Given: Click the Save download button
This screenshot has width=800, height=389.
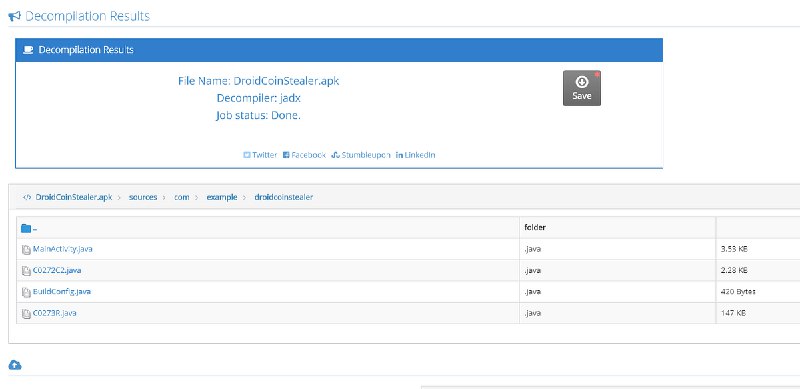Looking at the screenshot, I should [x=582, y=88].
